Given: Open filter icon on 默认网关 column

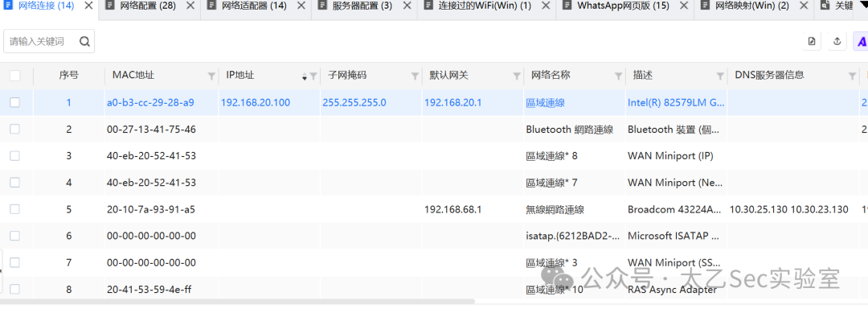Looking at the screenshot, I should (x=517, y=76).
